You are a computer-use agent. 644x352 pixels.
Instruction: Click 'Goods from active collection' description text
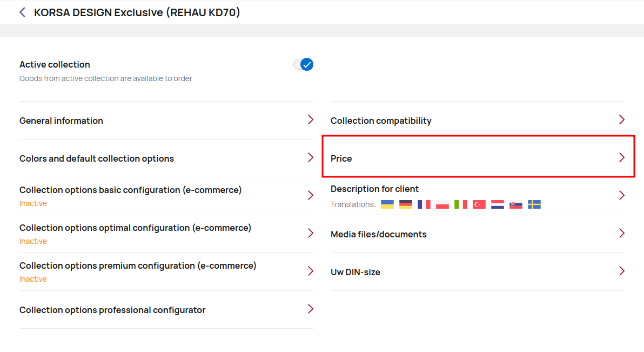105,78
